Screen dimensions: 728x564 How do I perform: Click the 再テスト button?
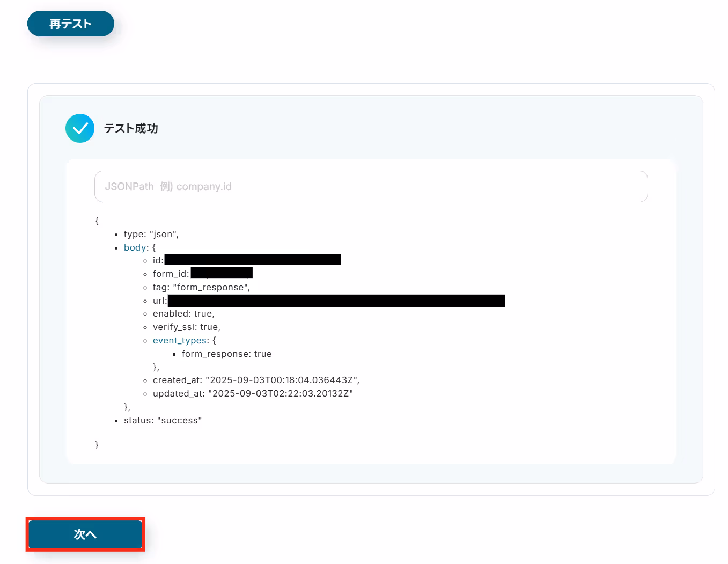[71, 24]
